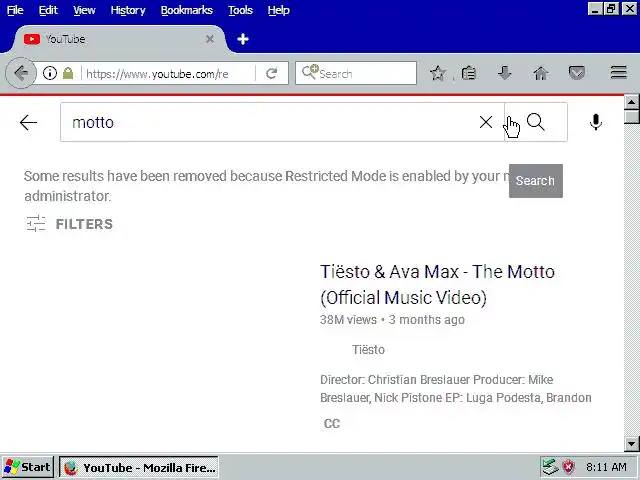Show site information icon in address bar

(x=50, y=73)
